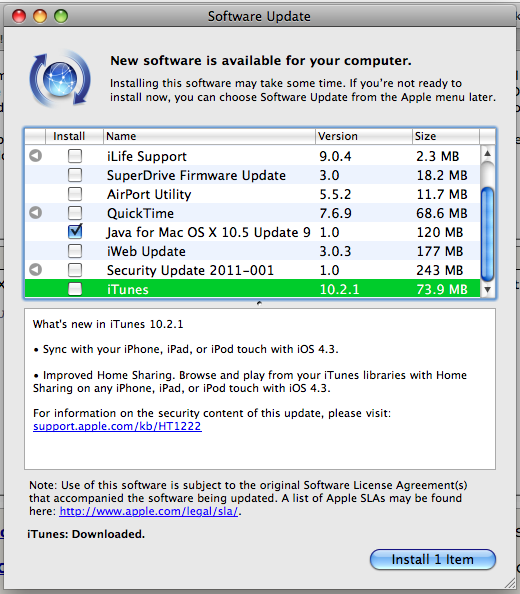
Task: Sort updates by the Size column header
Action: click(446, 136)
